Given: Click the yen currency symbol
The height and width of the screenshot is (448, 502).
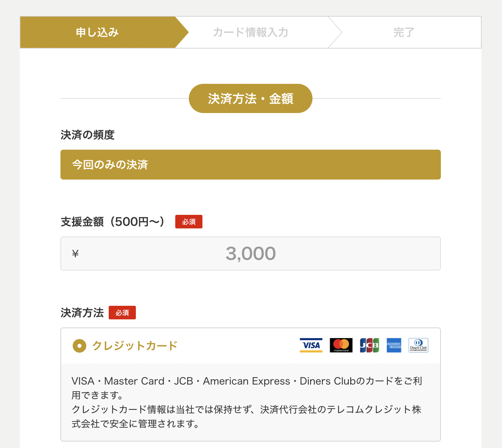Looking at the screenshot, I should point(75,254).
